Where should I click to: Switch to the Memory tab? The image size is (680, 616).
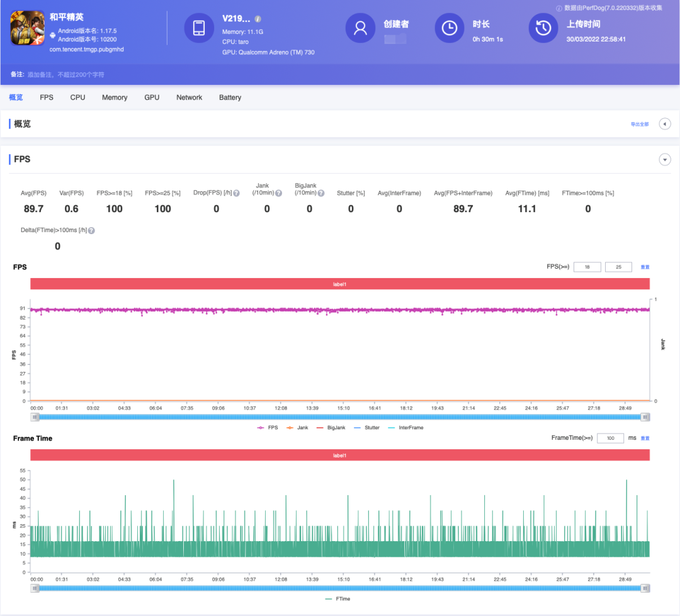pyautogui.click(x=115, y=98)
